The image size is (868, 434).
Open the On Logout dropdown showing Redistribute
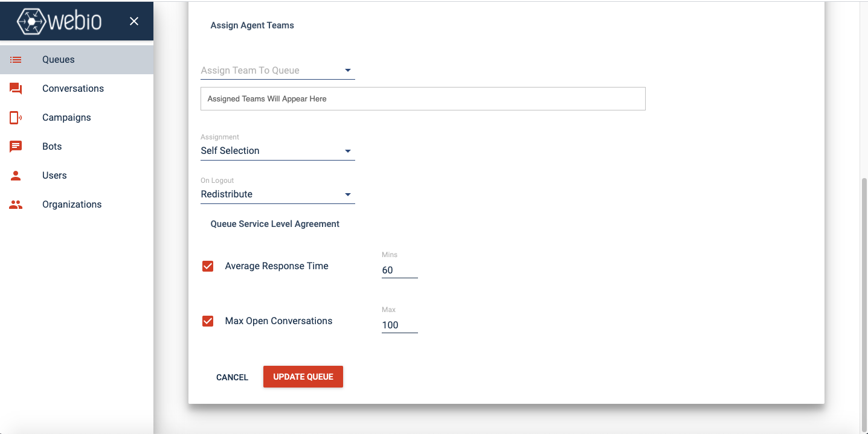tap(278, 194)
